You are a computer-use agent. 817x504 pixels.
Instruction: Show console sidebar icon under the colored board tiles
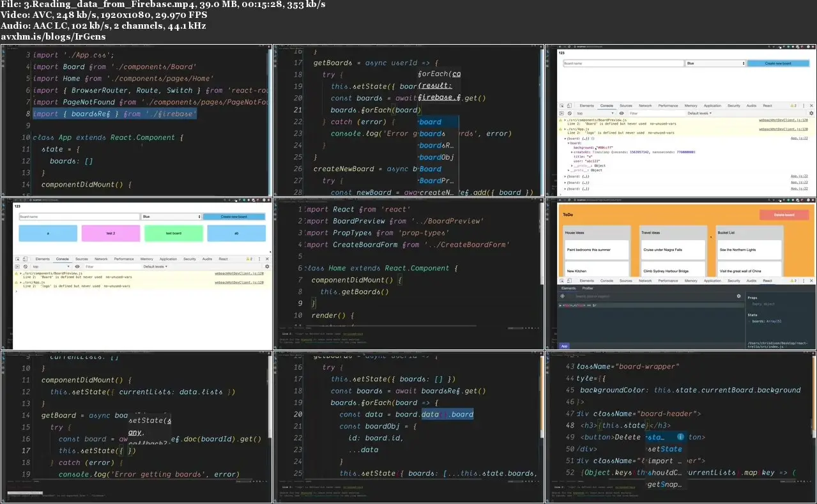coord(17,266)
